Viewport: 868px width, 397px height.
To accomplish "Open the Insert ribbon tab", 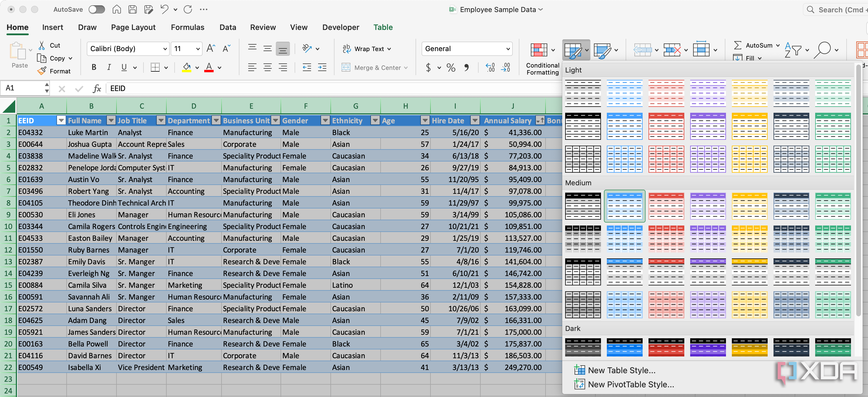I will coord(53,27).
